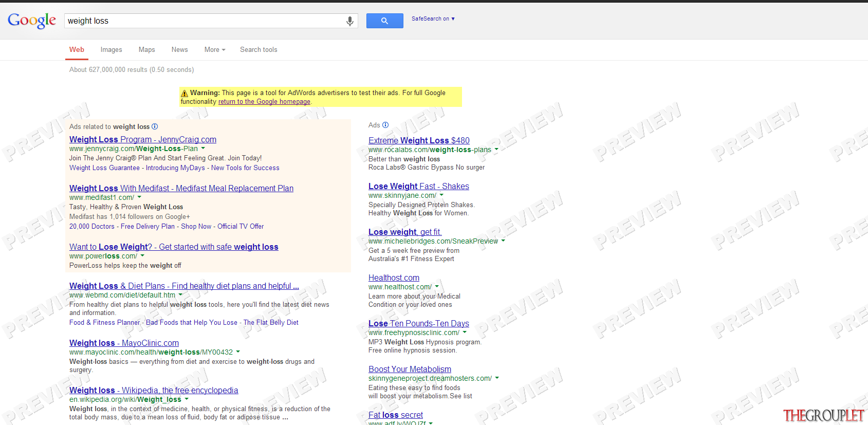
Task: Open arrow next to rocalabs.com URL
Action: pos(496,149)
